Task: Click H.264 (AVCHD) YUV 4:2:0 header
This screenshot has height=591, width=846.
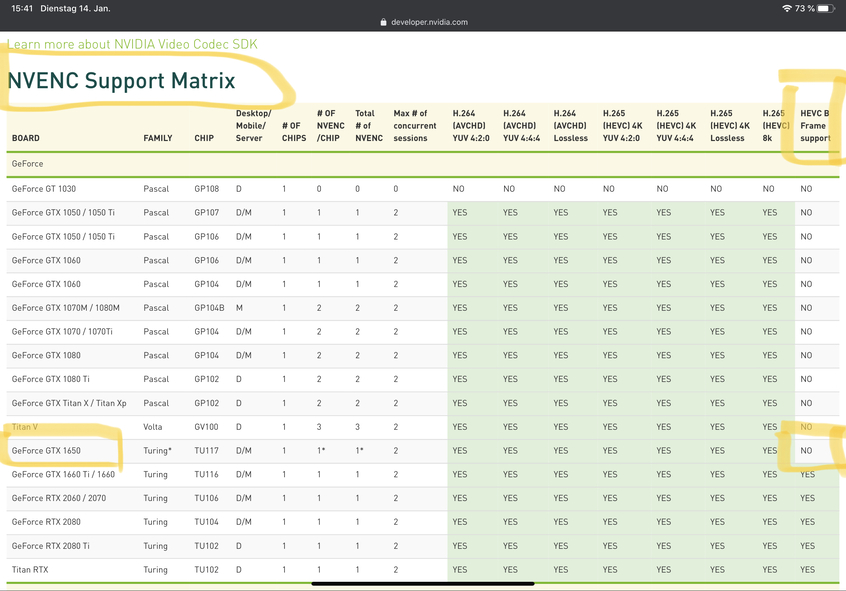Action: pyautogui.click(x=471, y=126)
